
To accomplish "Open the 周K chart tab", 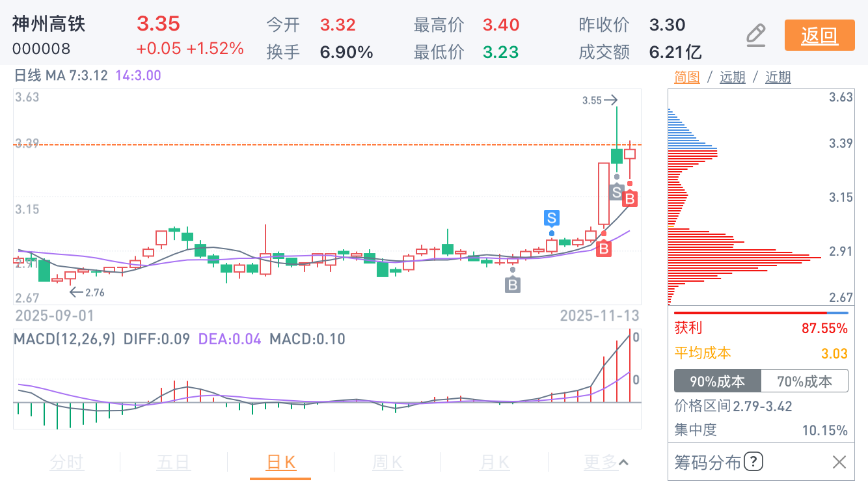I will [x=387, y=463].
